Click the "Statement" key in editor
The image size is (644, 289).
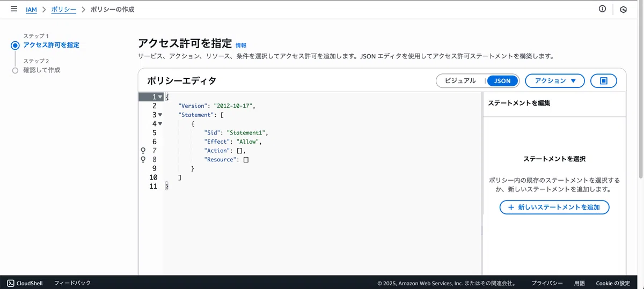[x=196, y=115]
